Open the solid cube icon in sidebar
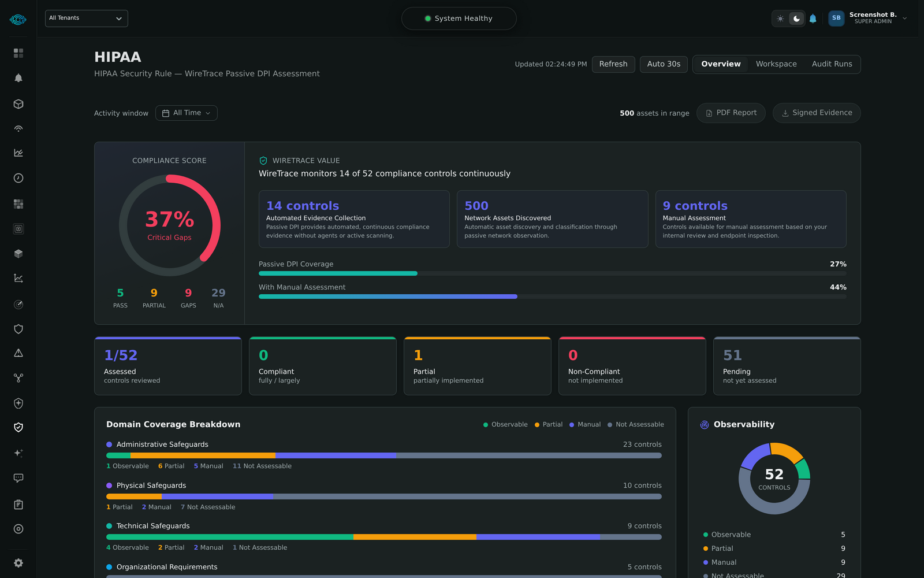 (18, 254)
